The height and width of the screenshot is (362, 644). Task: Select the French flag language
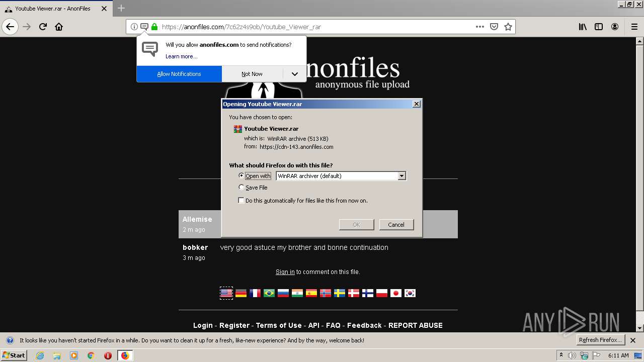coord(255,293)
